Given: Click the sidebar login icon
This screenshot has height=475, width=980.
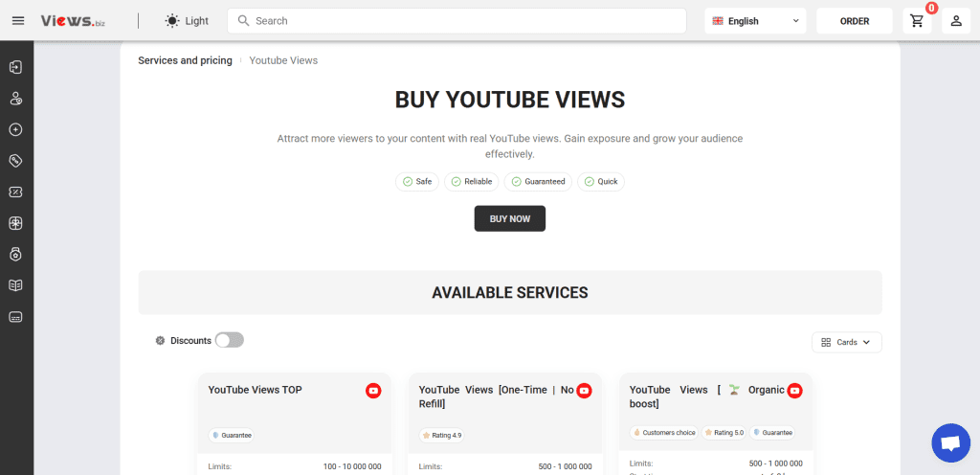Looking at the screenshot, I should tap(15, 67).
